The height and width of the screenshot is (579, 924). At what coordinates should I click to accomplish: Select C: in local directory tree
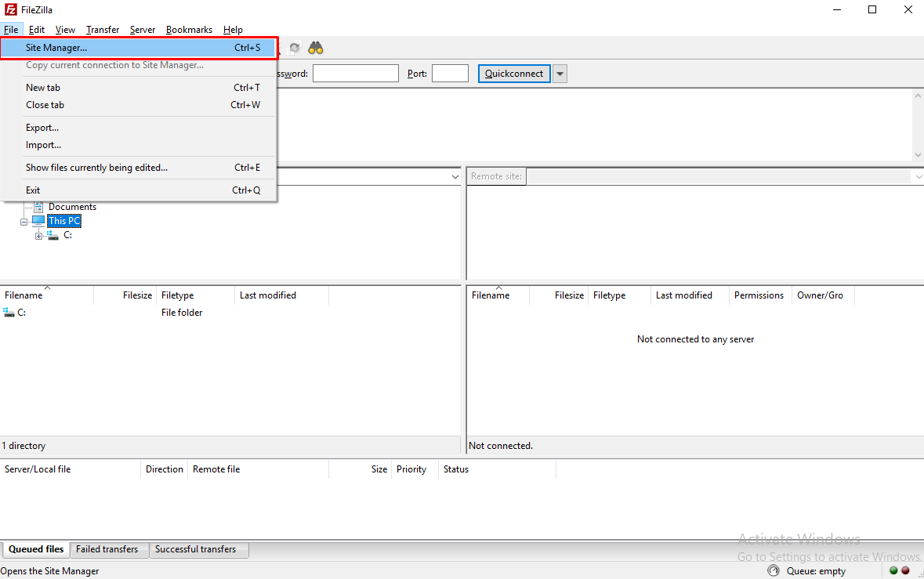click(x=67, y=235)
